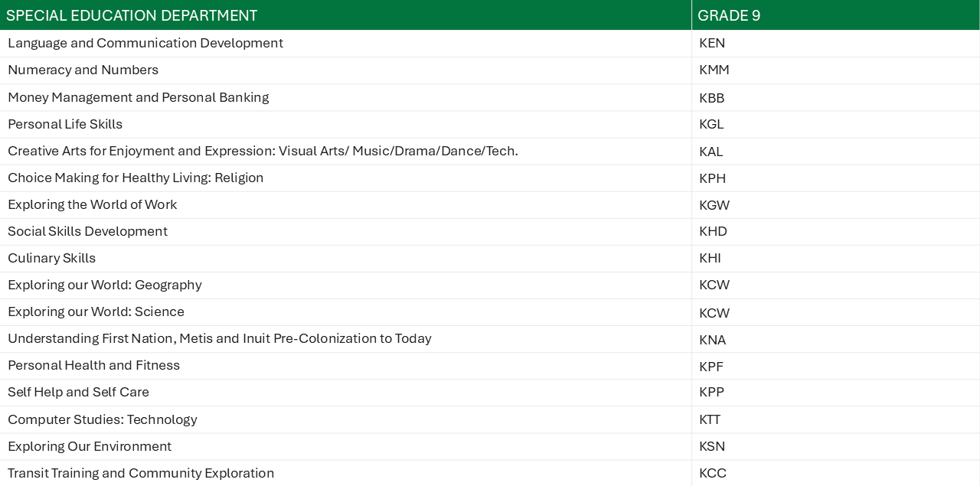Image resolution: width=980 pixels, height=486 pixels.
Task: Select the Numeracy and Numbers course
Action: [x=83, y=70]
